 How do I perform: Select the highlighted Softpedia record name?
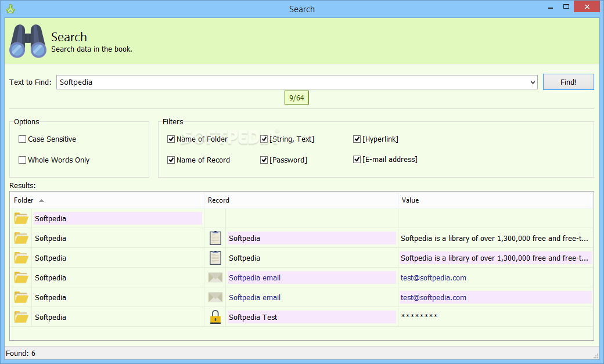pyautogui.click(x=312, y=238)
